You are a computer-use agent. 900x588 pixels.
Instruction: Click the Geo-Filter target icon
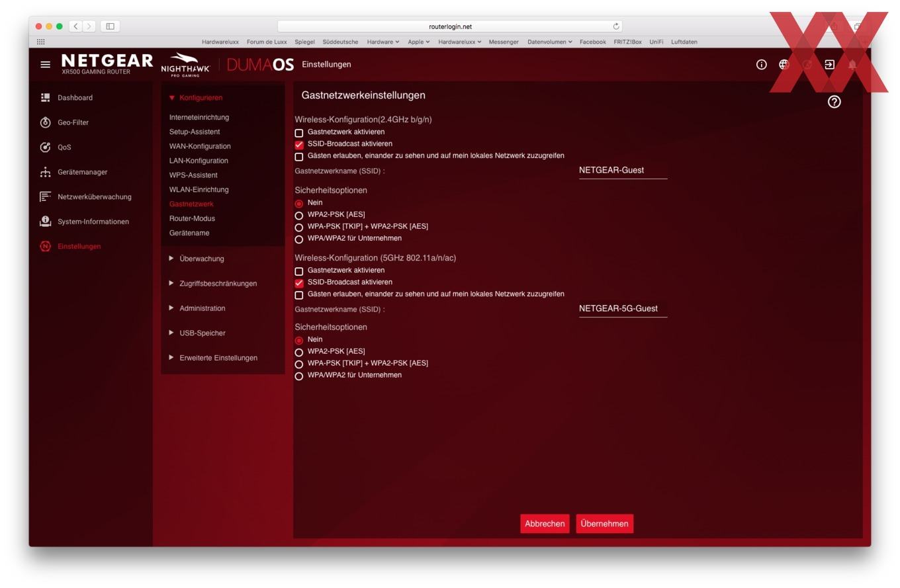[45, 122]
